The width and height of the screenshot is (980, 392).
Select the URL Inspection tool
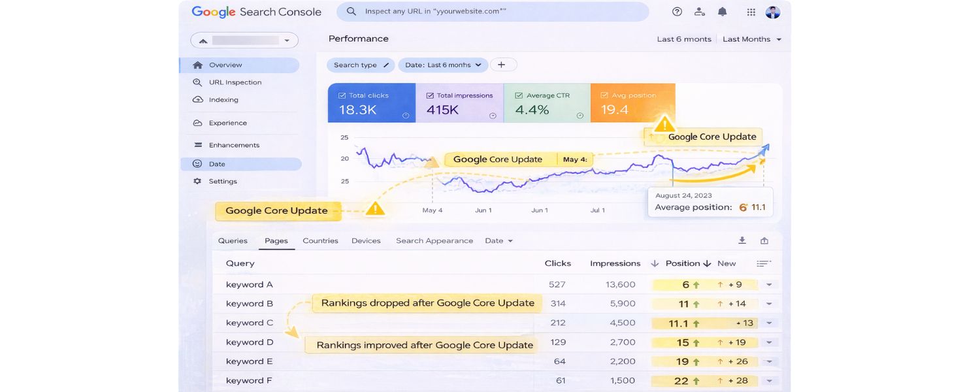click(236, 82)
